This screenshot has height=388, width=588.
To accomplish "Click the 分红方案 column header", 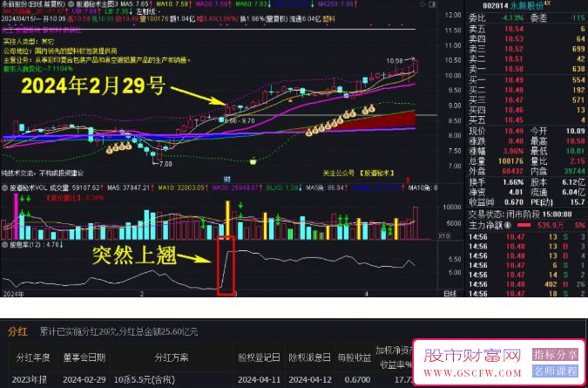I will [172, 357].
